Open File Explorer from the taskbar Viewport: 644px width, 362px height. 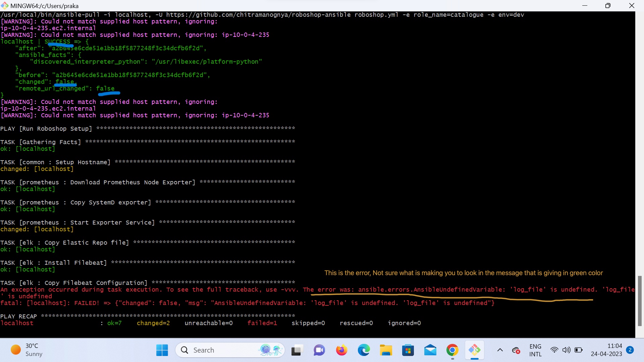point(386,350)
